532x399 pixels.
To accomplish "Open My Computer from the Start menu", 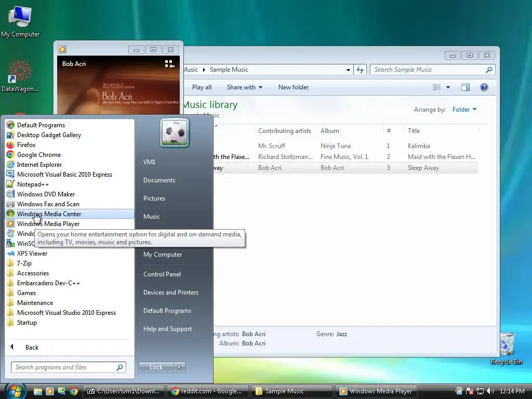I will 163,255.
